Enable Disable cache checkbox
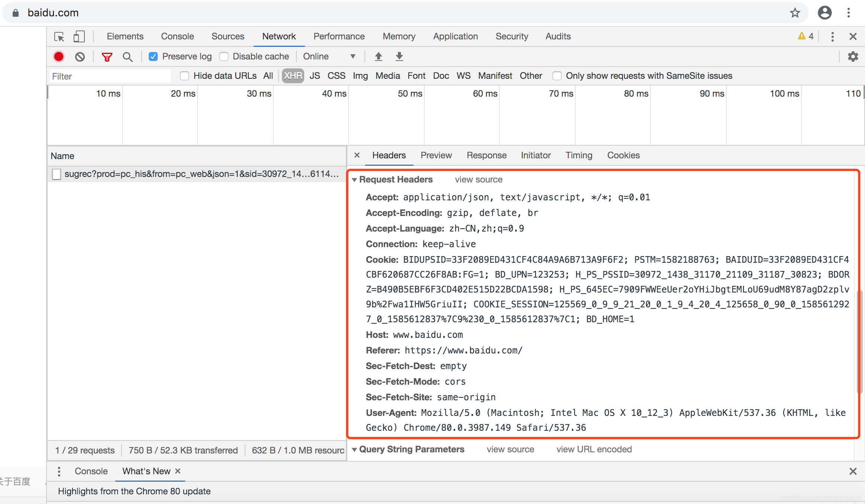The image size is (865, 504). (224, 56)
